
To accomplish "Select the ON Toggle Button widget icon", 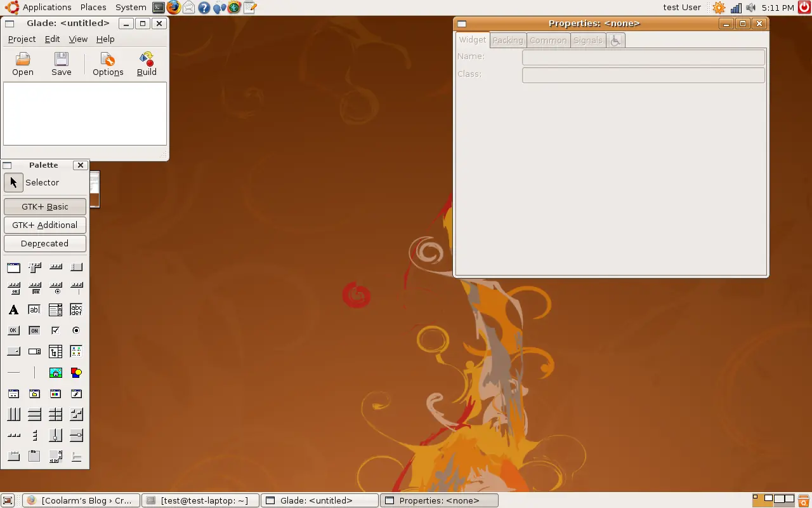I will point(35,330).
